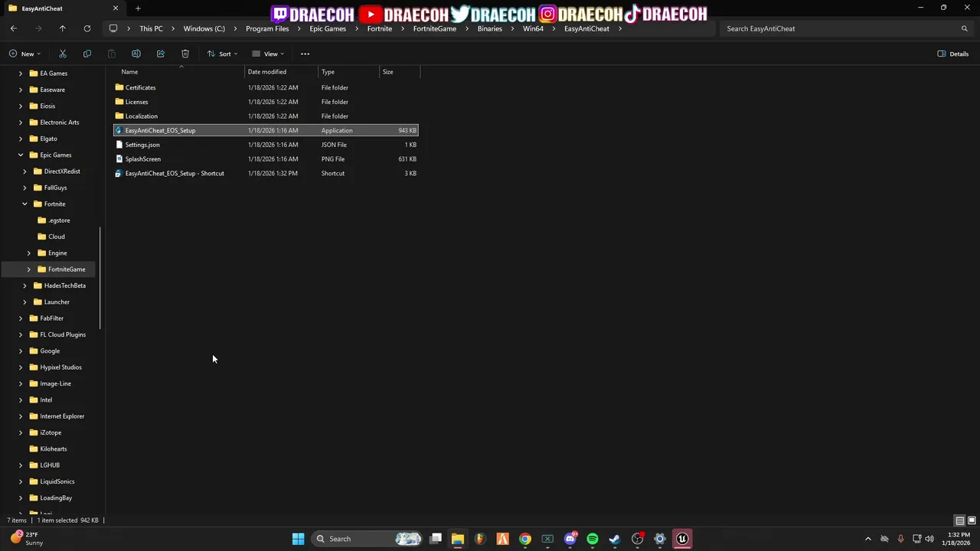The image size is (980, 551).
Task: Open the See more ellipsis menu
Action: [305, 54]
